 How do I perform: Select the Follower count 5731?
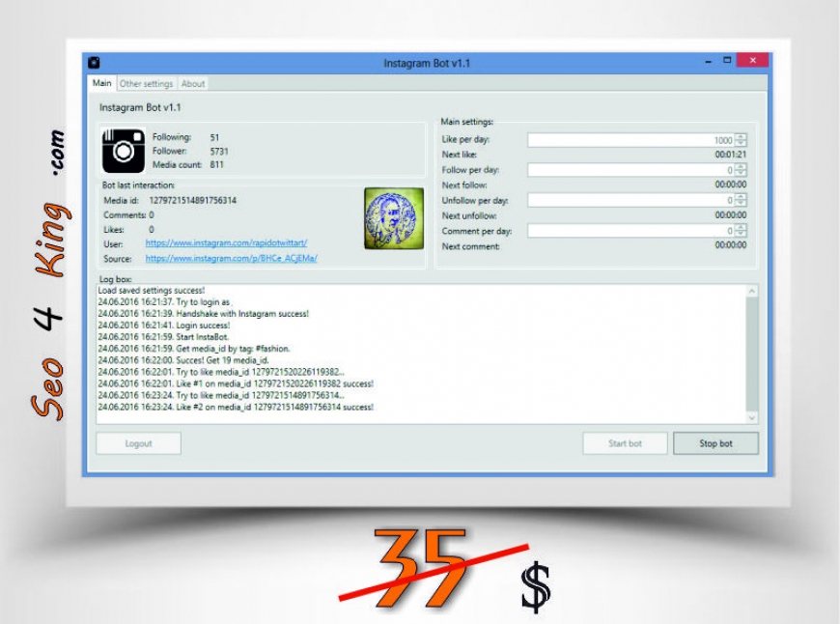pyautogui.click(x=219, y=152)
